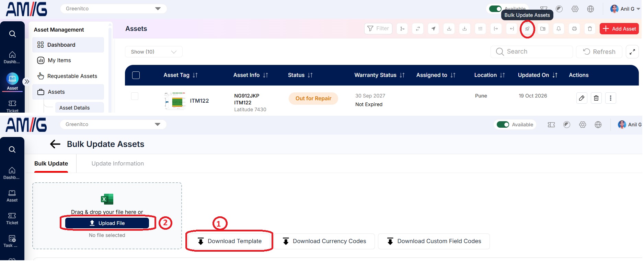Click the folder icon in Assets toolbar
The image size is (644, 263).
[543, 29]
